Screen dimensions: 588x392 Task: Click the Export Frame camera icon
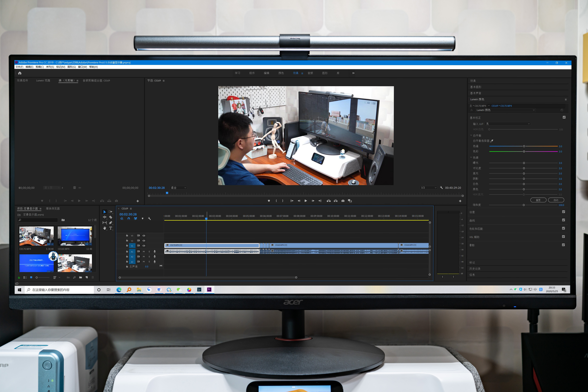point(343,201)
